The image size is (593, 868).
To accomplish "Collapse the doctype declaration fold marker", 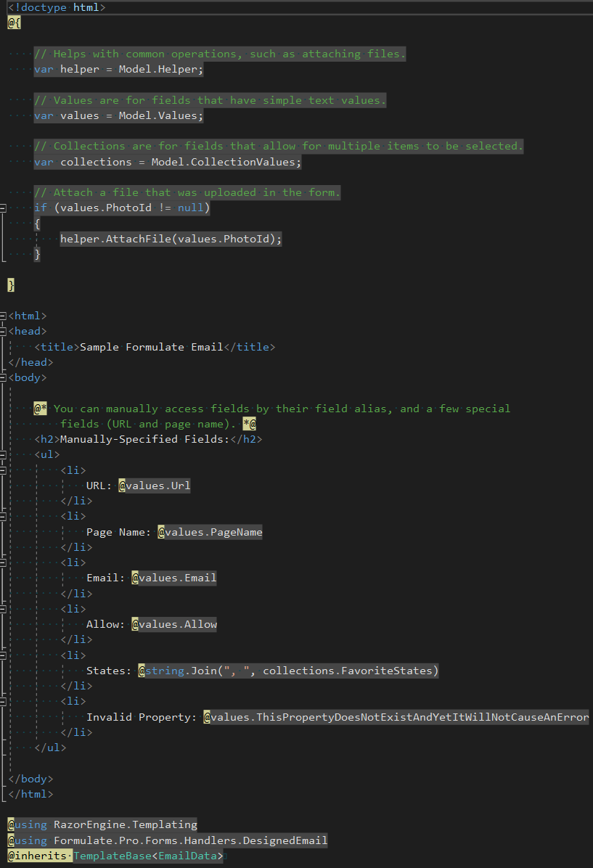I will coord(4,7).
